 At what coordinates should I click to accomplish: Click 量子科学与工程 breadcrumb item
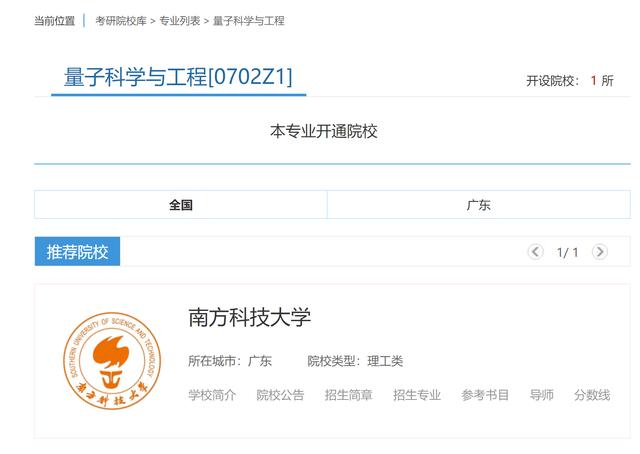249,21
